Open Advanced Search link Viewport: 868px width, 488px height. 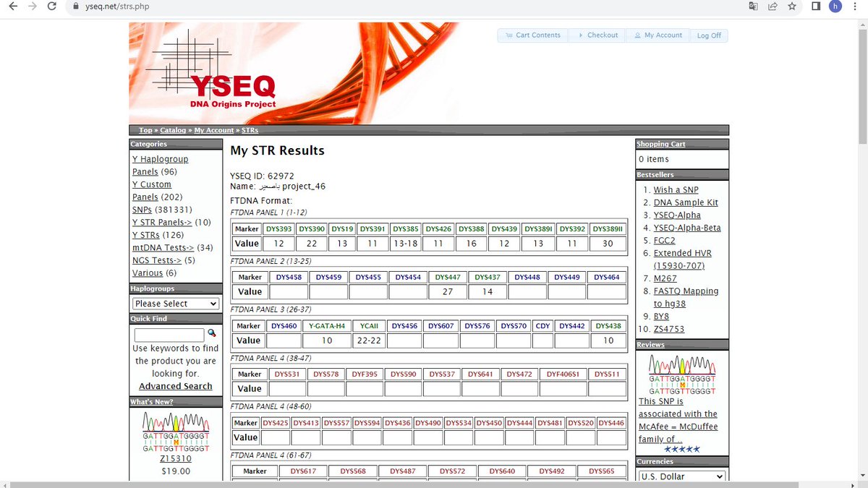click(x=176, y=386)
